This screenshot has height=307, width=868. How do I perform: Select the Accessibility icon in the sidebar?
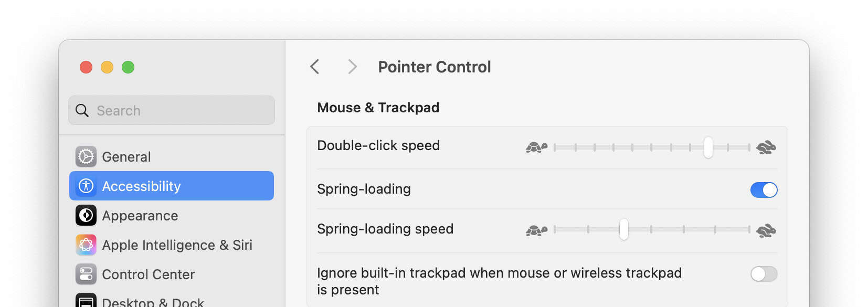click(x=86, y=186)
